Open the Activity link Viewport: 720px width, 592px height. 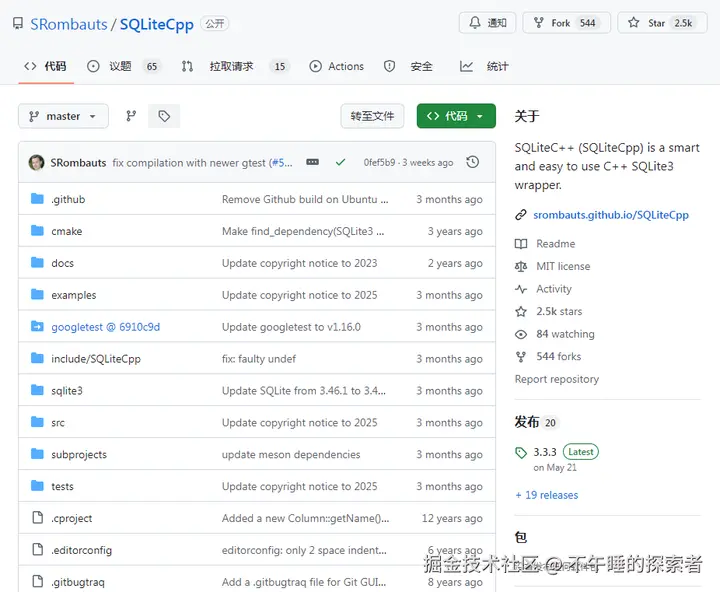coord(554,289)
